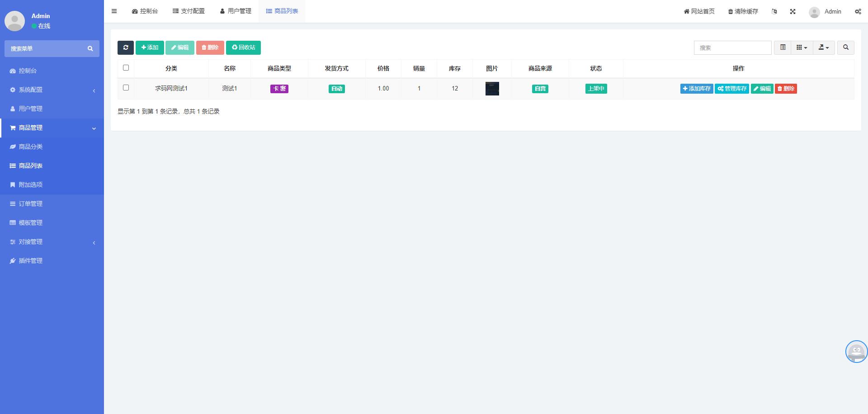
Task: Open the export data dropdown
Action: [x=824, y=48]
